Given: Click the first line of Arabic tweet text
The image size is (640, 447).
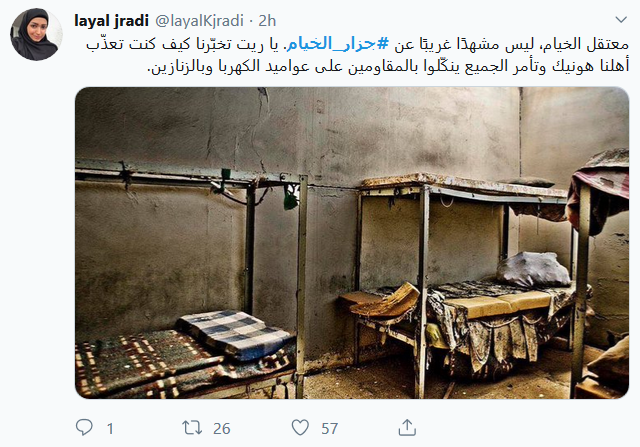Looking at the screenshot, I should (358, 44).
